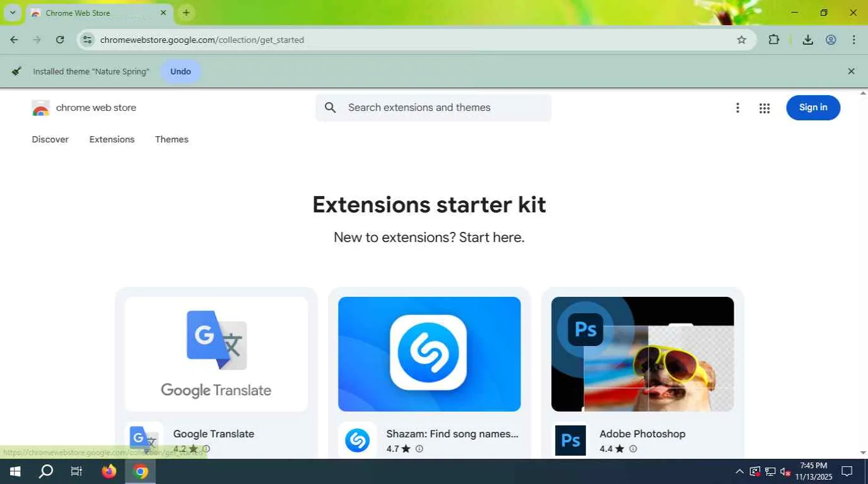Open the tab search dropdown in Chrome

(x=12, y=13)
